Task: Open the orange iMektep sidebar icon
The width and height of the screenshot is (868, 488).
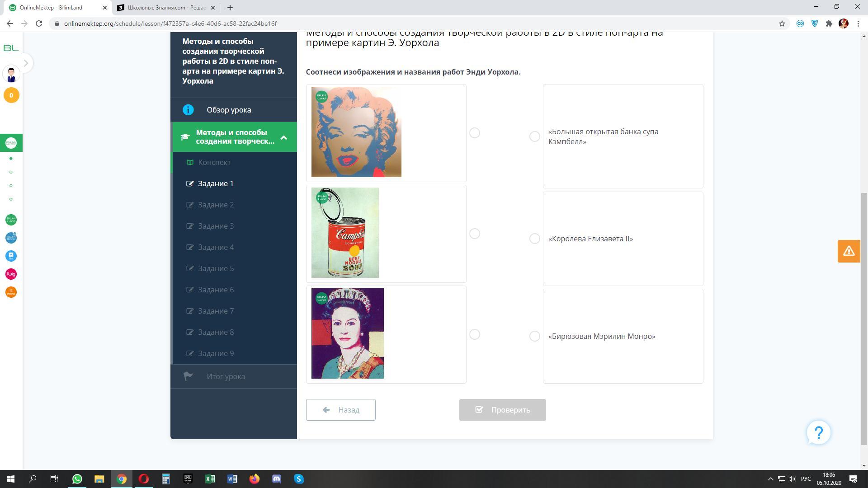Action: pos(11,292)
